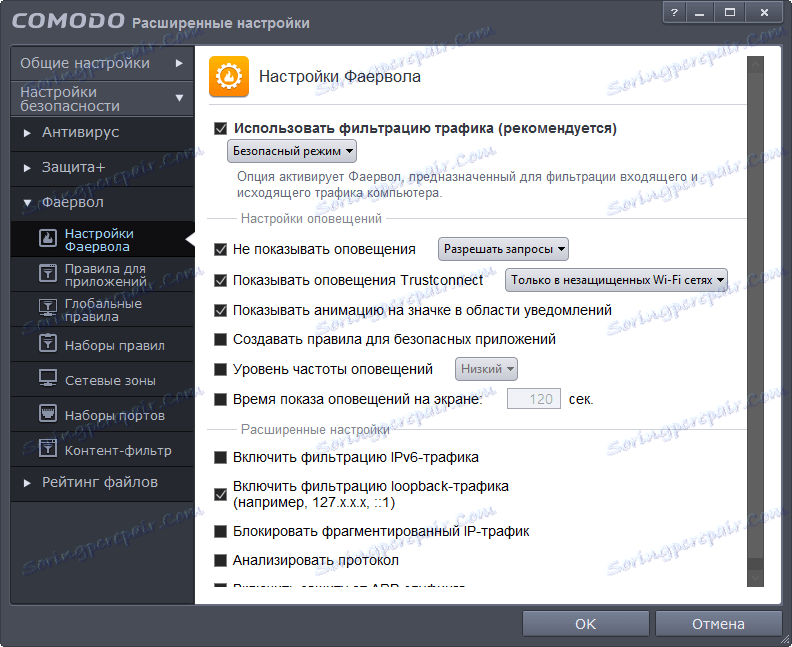Open Только в незащищенных Wi-Fi сетях dropdown
The image size is (792, 647).
616,280
